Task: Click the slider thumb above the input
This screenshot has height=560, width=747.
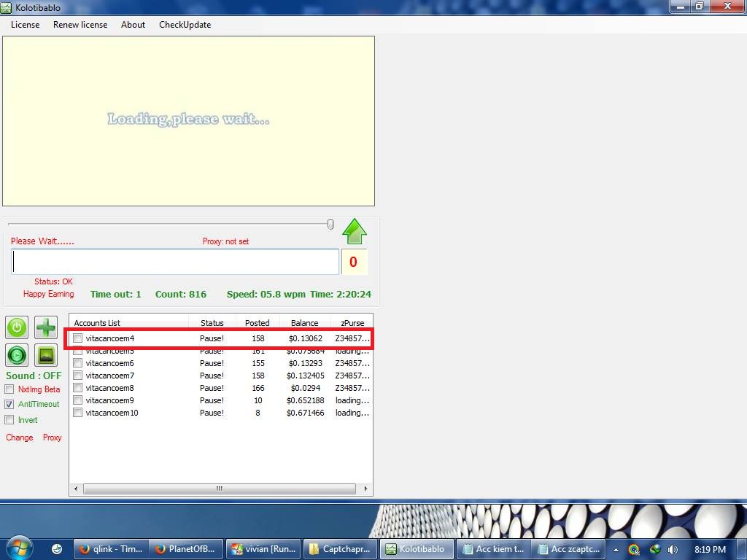Action: coord(330,225)
